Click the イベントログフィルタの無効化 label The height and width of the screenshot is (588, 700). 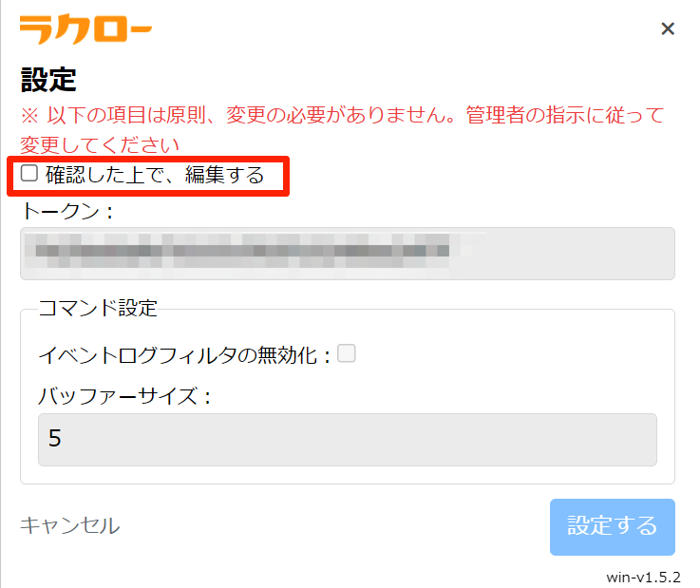[183, 355]
